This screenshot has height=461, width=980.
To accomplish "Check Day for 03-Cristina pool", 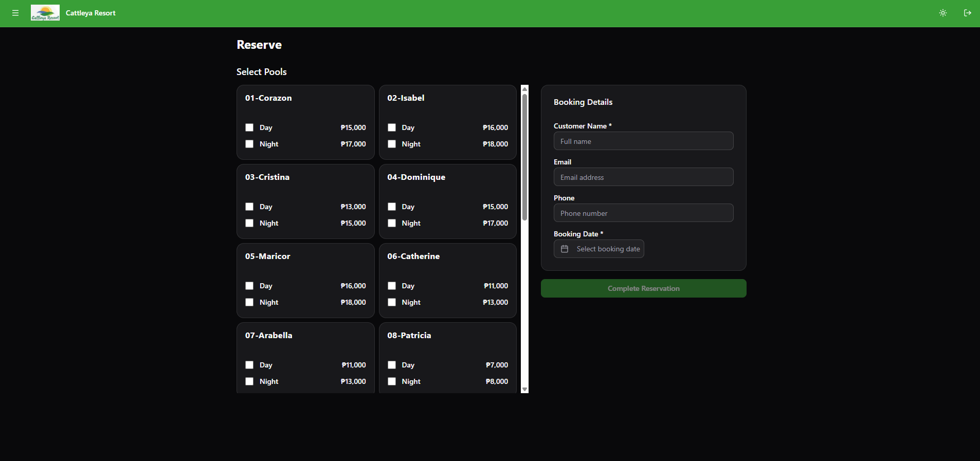I will click(x=249, y=207).
